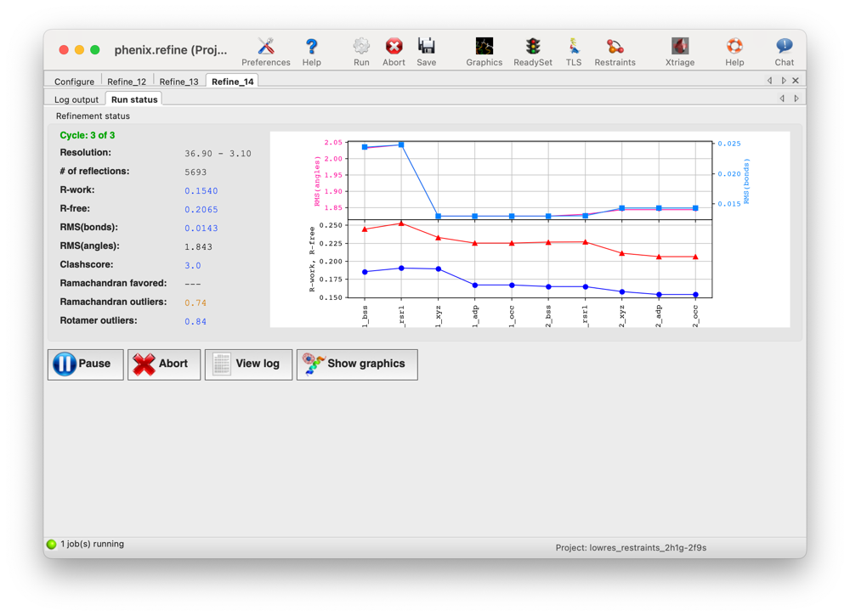Select the Refine_14 tab

[233, 82]
